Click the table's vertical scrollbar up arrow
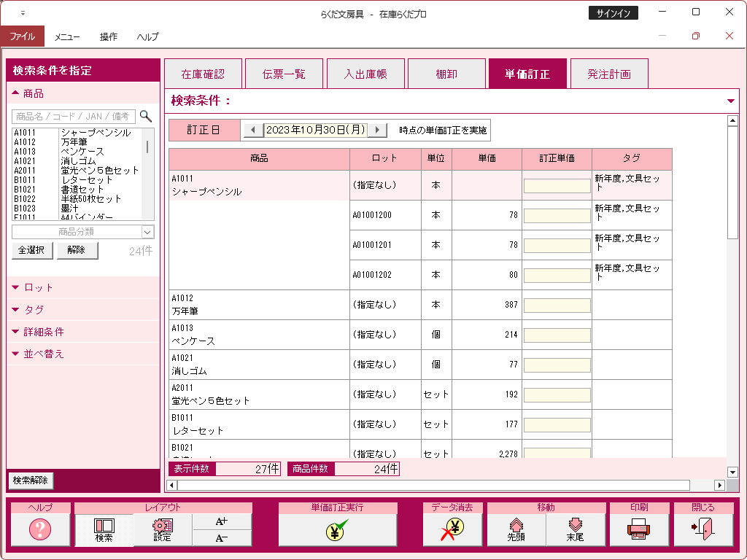The width and height of the screenshot is (747, 560). (732, 121)
